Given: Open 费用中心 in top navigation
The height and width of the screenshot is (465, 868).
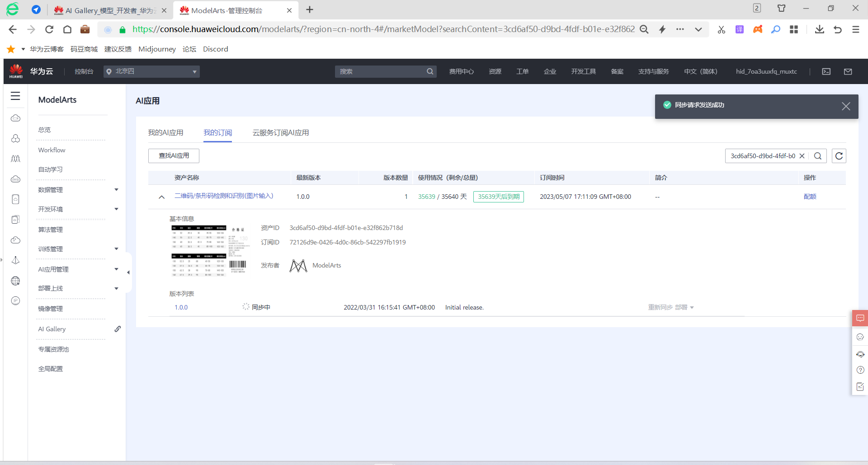Looking at the screenshot, I should pyautogui.click(x=461, y=71).
